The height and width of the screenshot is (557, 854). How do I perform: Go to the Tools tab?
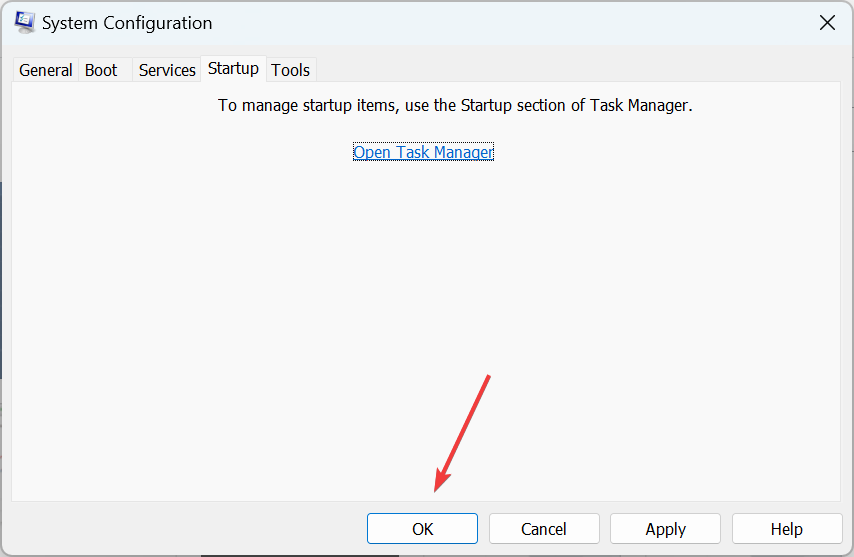(290, 70)
